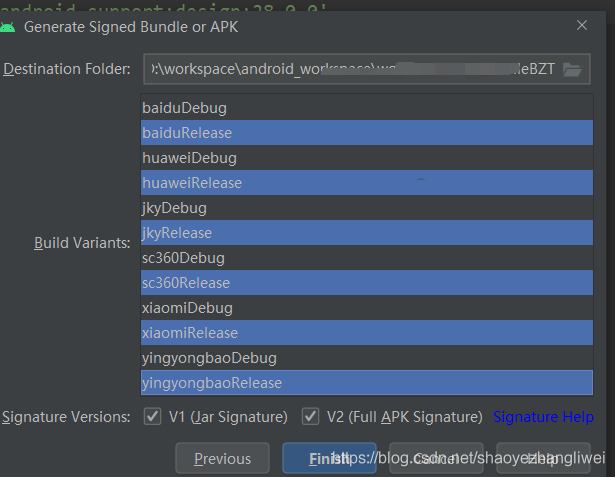Viewport: 615px width, 477px height.
Task: Select jkyDebug build variant
Action: click(367, 208)
